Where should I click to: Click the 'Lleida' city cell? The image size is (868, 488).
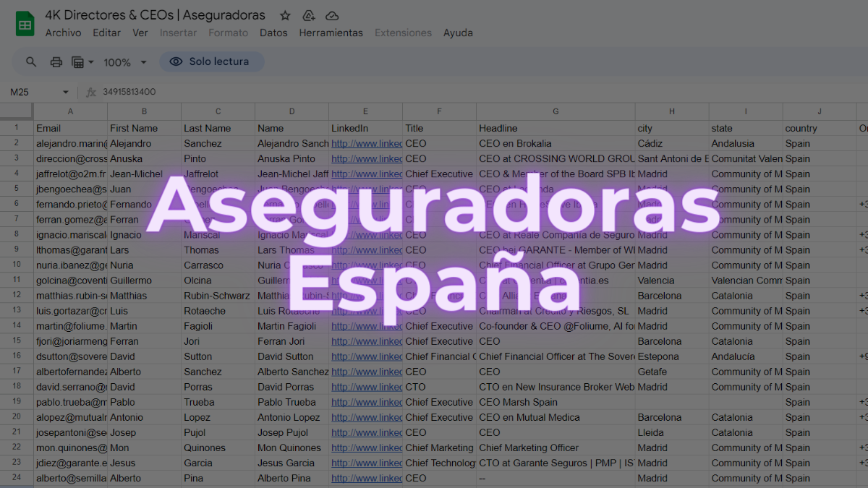pyautogui.click(x=672, y=432)
